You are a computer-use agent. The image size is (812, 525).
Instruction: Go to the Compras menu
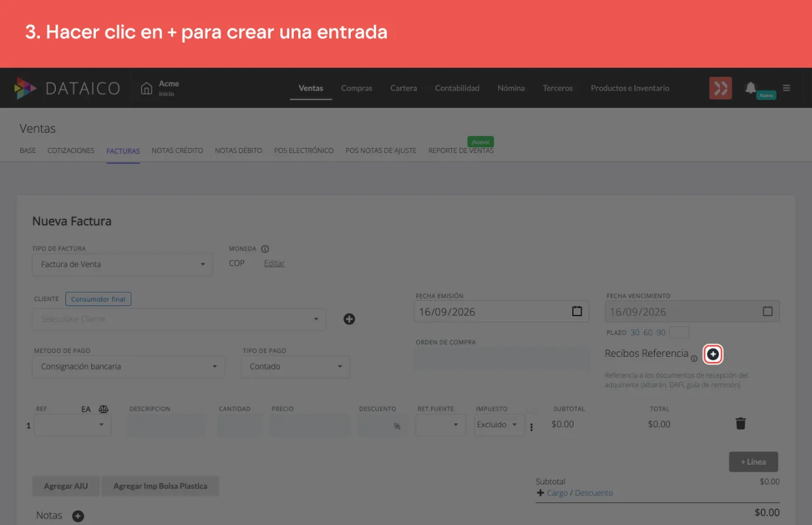pyautogui.click(x=357, y=88)
